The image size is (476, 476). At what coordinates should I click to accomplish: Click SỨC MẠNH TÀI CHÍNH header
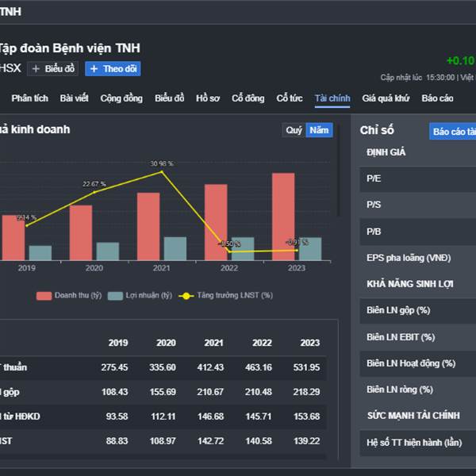tap(413, 416)
